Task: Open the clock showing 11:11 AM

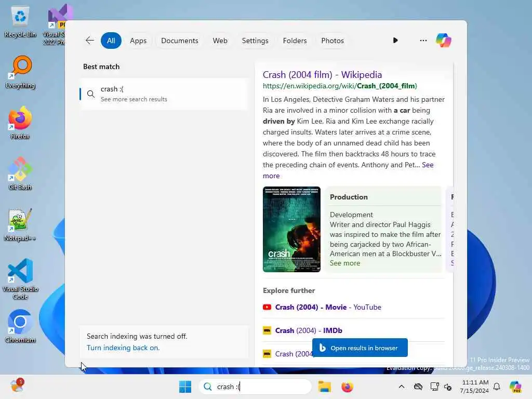Action: point(474,387)
